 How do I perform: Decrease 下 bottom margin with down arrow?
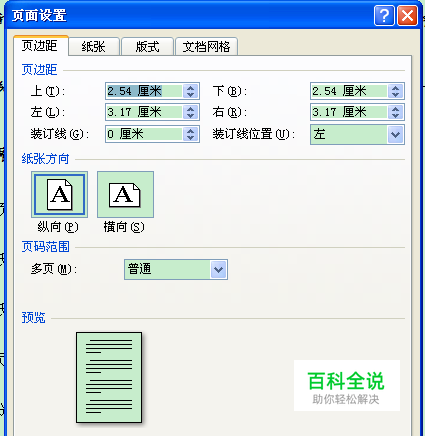click(x=396, y=95)
